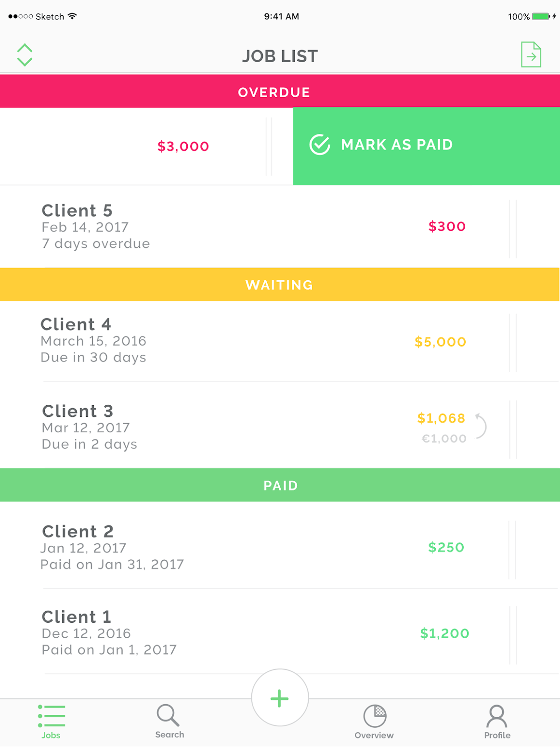Image resolution: width=560 pixels, height=747 pixels.
Task: Tap the export document icon
Action: click(531, 55)
